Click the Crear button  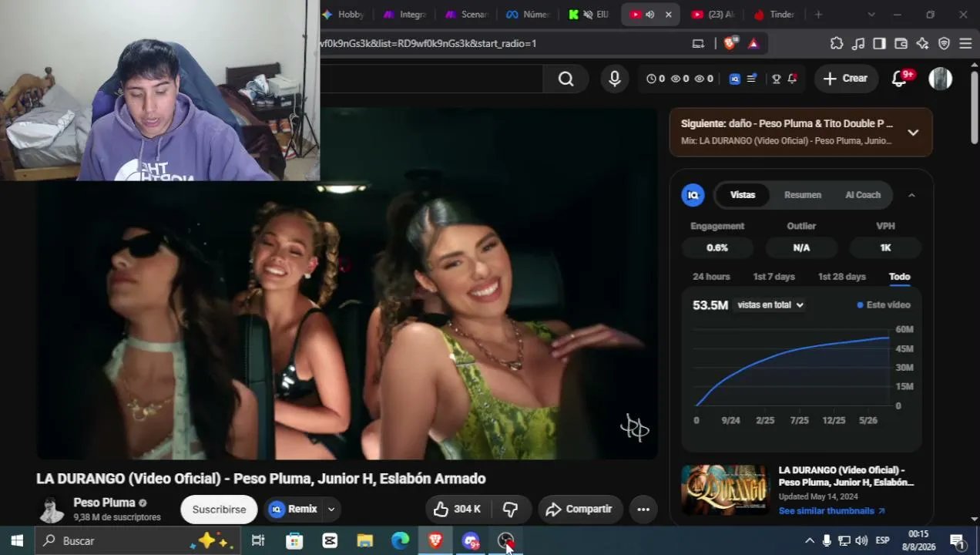(x=846, y=79)
